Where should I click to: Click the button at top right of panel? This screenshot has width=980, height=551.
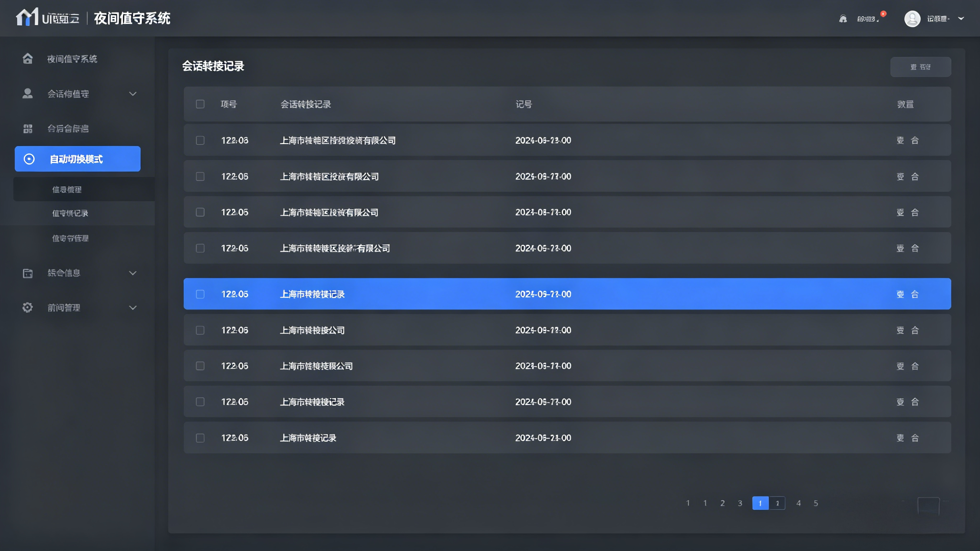pos(920,67)
